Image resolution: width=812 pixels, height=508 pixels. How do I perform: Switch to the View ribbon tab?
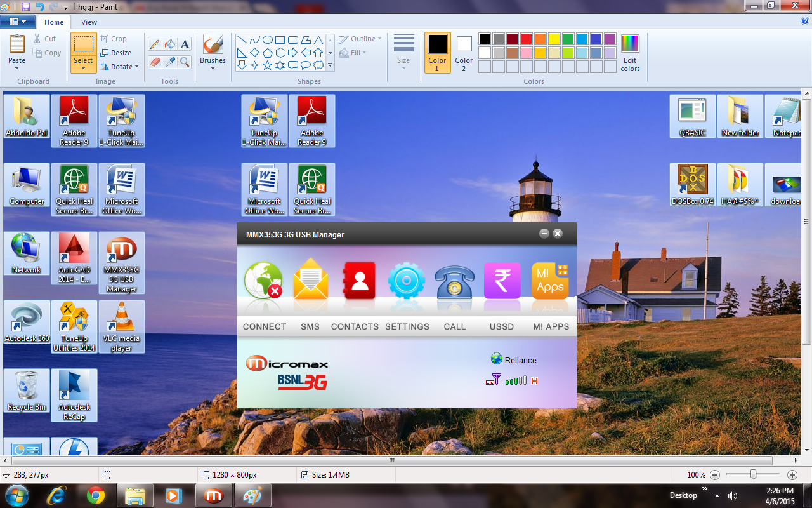tap(89, 22)
